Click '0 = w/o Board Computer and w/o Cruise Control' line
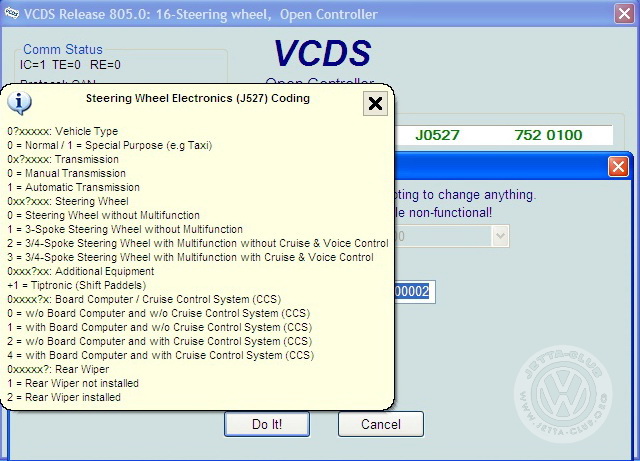The width and height of the screenshot is (640, 461). point(158,313)
